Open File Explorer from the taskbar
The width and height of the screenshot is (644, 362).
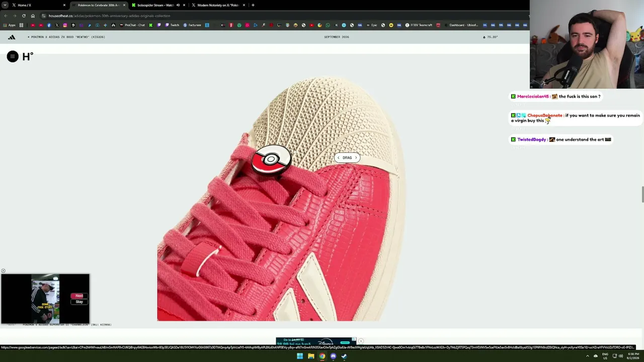point(311,356)
